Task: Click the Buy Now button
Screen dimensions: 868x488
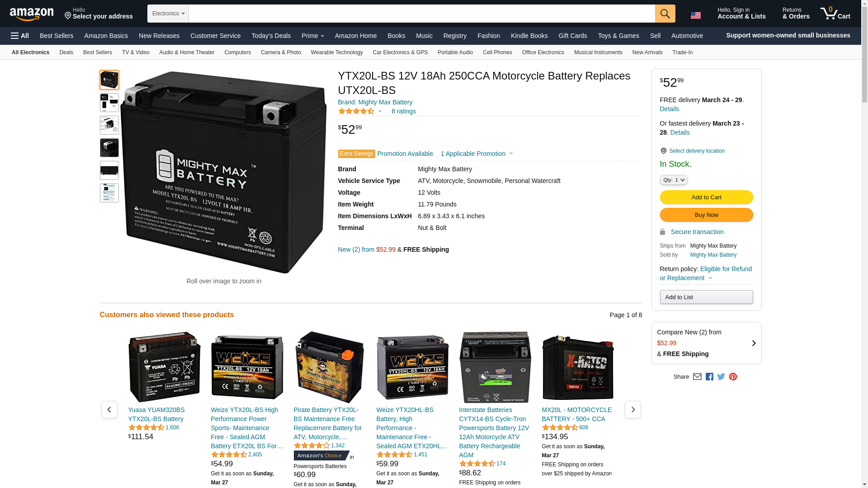Action: 706,215
